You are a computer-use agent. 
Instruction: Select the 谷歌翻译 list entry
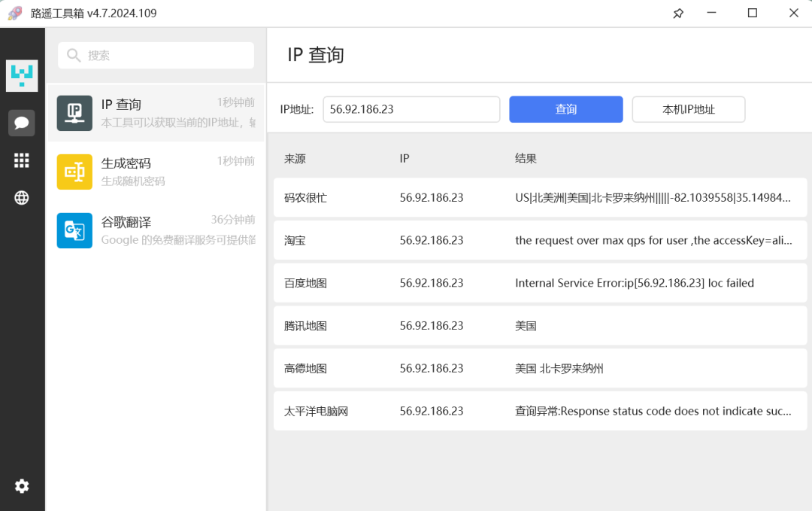coord(156,230)
